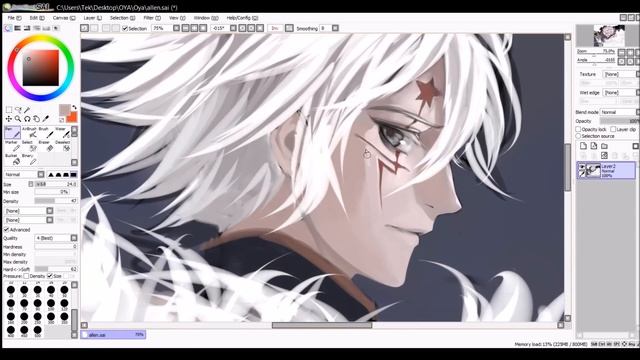Select the Deselect pen tool

tap(62, 146)
